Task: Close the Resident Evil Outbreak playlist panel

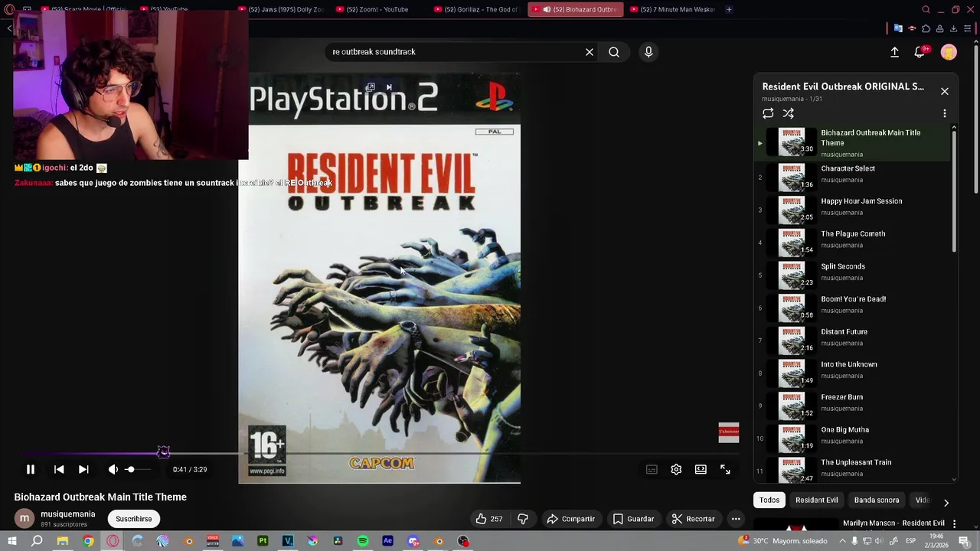Action: pos(945,91)
